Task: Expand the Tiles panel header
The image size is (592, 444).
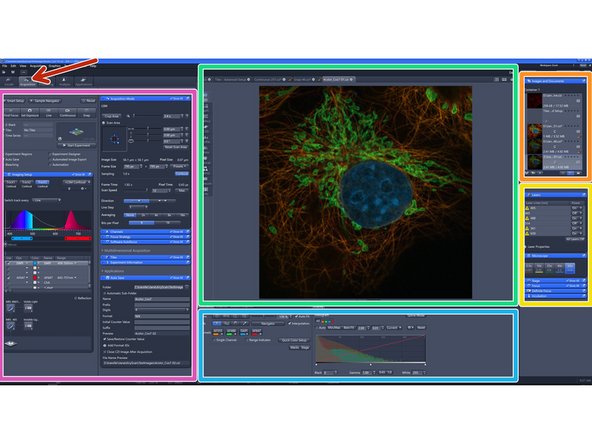Action: 145,257
